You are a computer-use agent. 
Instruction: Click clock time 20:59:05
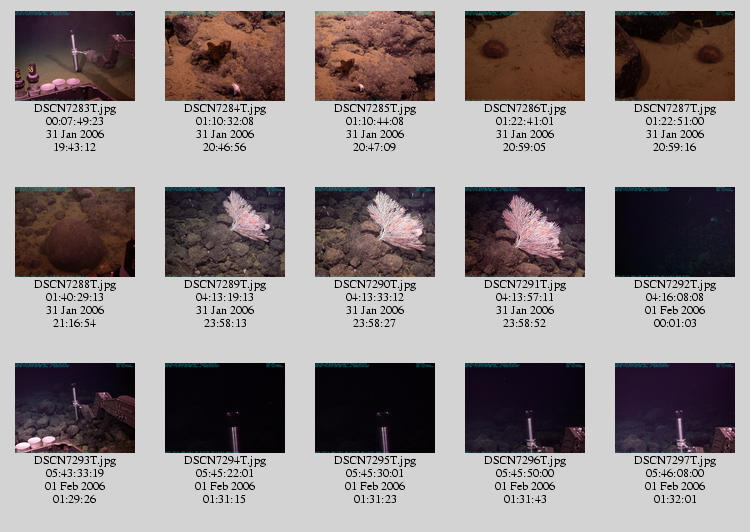(525, 147)
